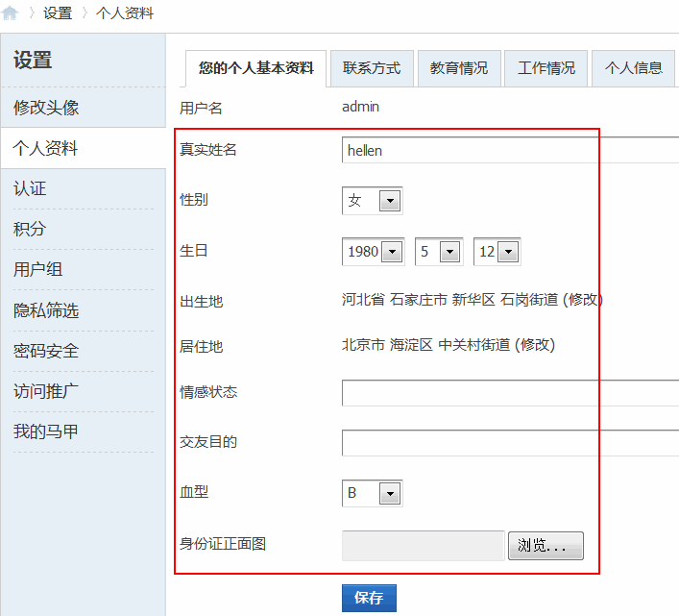
Task: Click the 保存 button
Action: click(369, 598)
